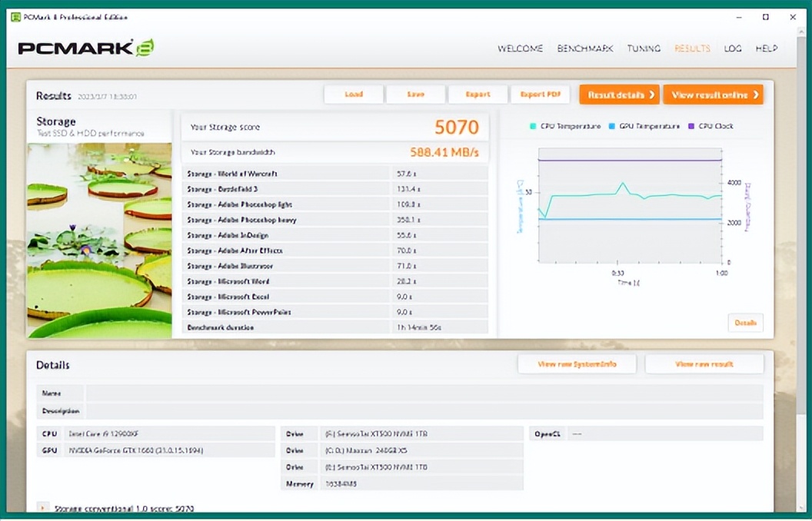Click the Results timestamp text

point(107,97)
